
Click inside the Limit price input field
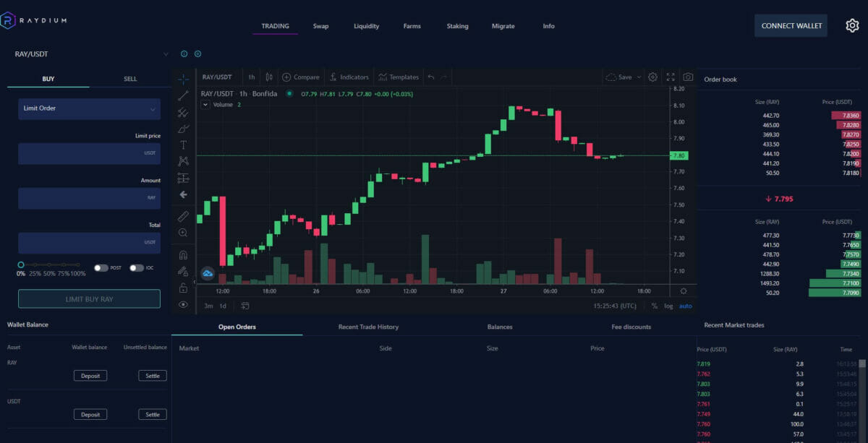(89, 153)
